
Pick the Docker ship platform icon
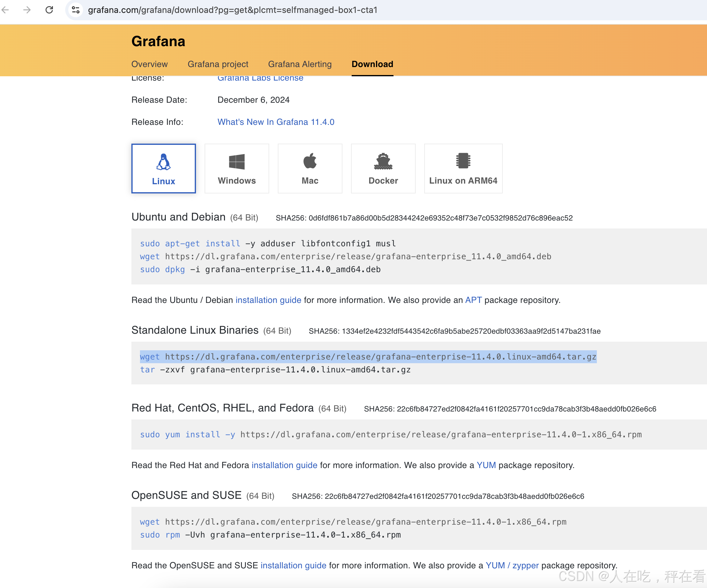click(383, 161)
